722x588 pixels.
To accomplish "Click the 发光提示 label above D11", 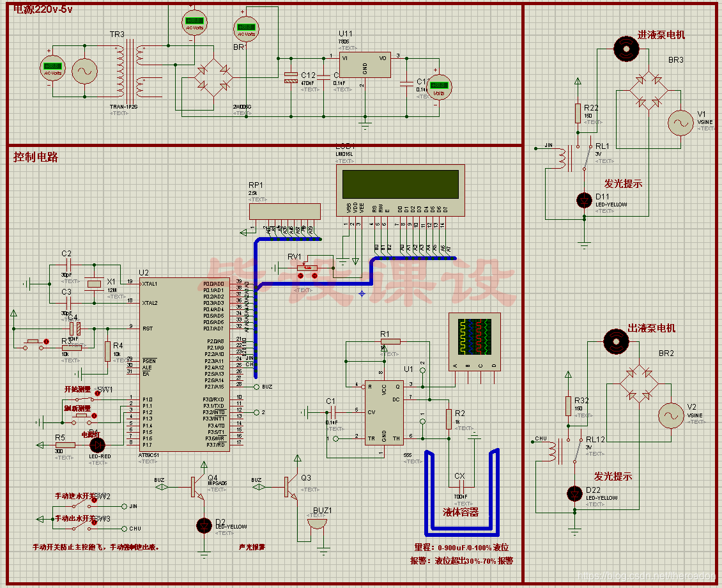I will (x=623, y=183).
